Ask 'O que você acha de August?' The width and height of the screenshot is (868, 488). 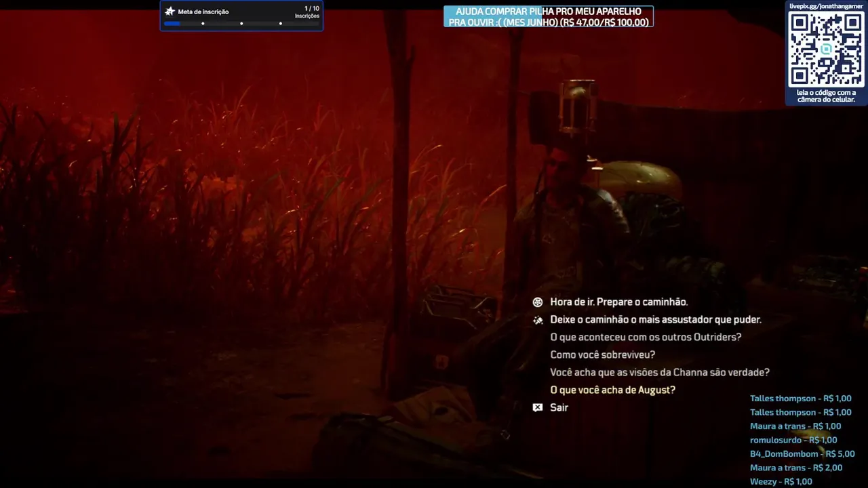click(x=612, y=390)
